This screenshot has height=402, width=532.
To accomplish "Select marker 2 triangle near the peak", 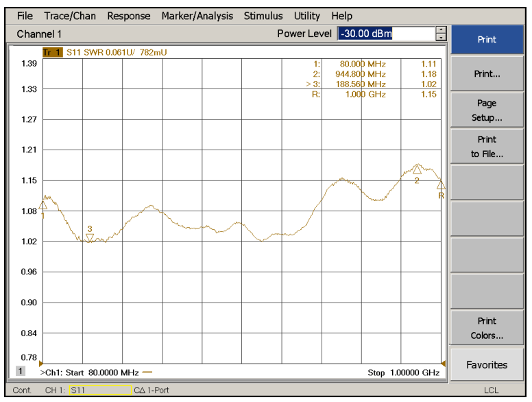I will [x=417, y=169].
